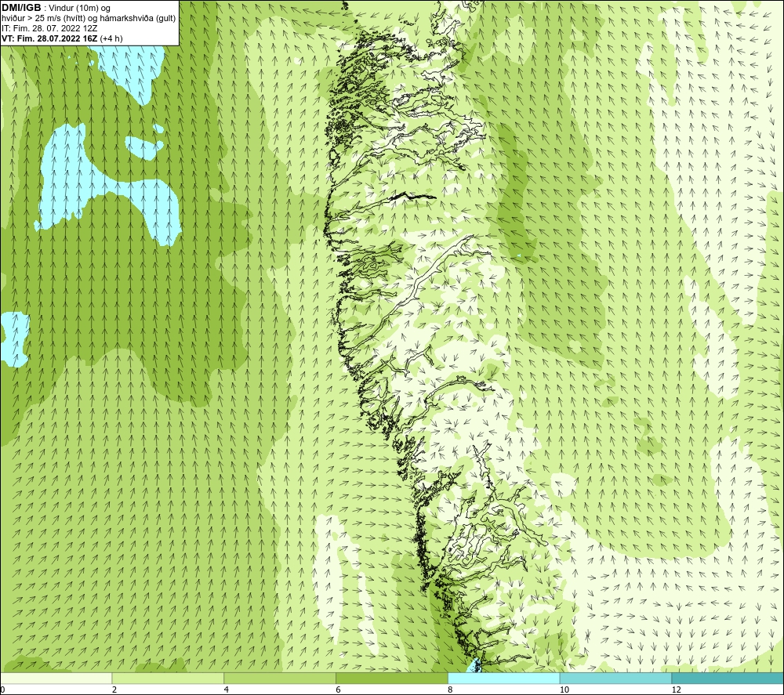This screenshot has height=695, width=784.
Task: Click the '0' scale label
Action: (x=2, y=690)
